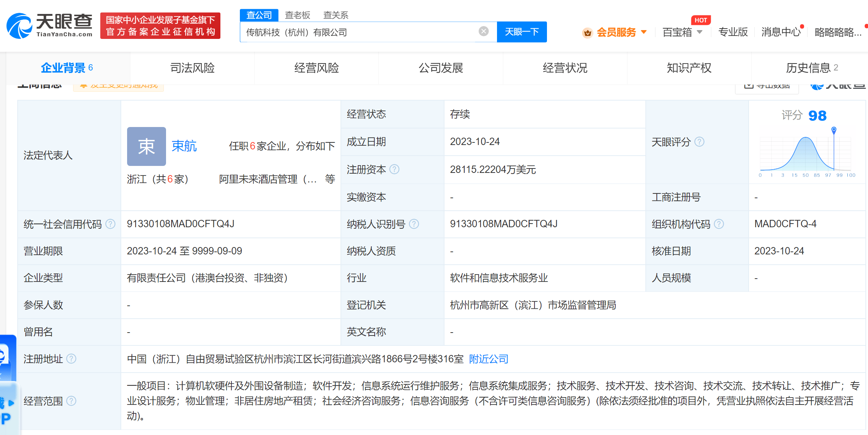Viewport: 868px width, 435px height.
Task: Click help icon next to 注册资本
Action: coord(395,169)
